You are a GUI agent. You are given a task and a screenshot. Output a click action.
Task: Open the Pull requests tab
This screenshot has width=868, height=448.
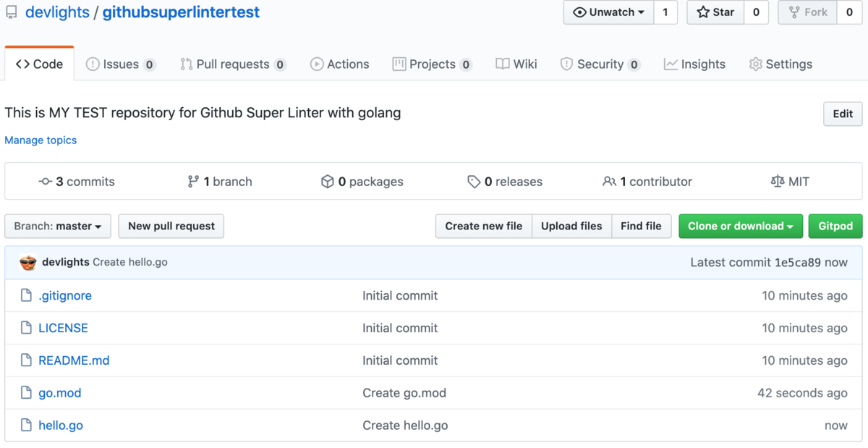point(233,64)
